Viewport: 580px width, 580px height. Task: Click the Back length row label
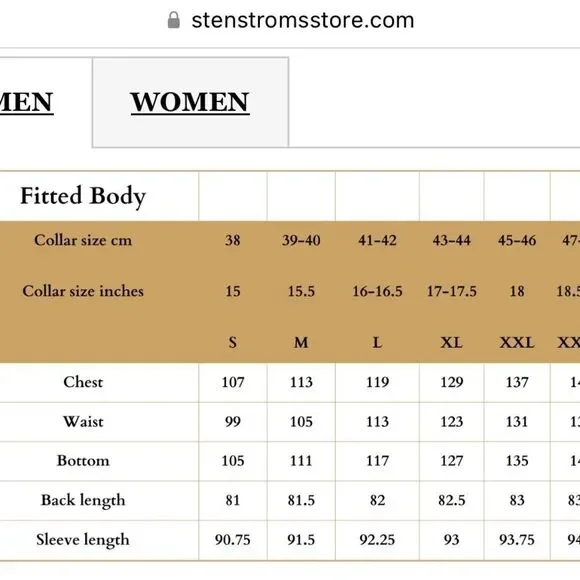pos(83,500)
